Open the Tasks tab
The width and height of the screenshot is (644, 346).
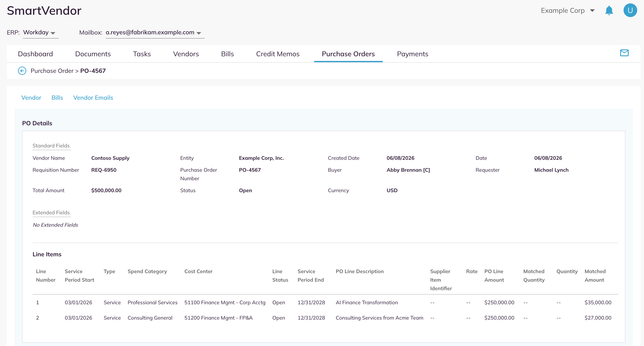142,54
